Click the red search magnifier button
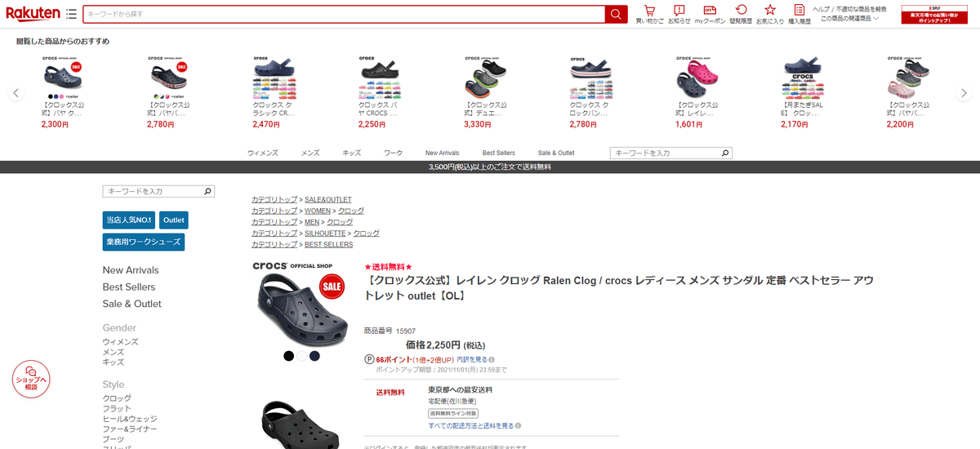Screen dimensions: 980x449 click(x=616, y=14)
